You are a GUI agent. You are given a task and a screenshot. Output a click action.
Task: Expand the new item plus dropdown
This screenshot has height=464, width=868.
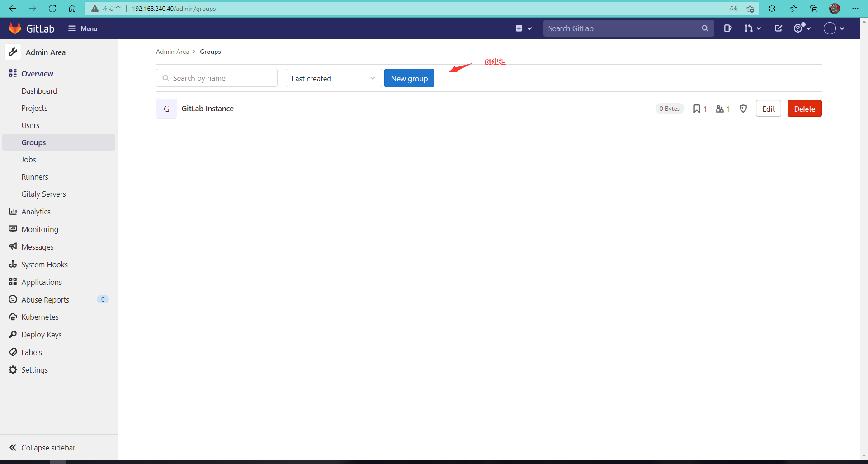coord(523,28)
